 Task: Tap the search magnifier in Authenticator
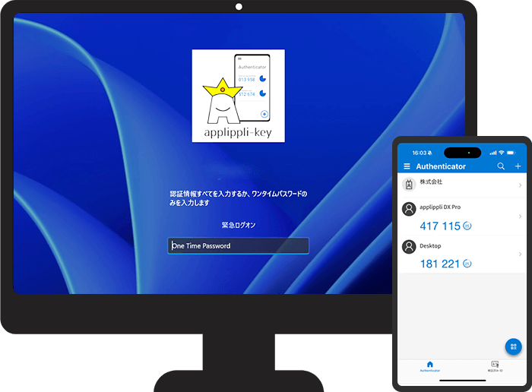click(x=501, y=166)
